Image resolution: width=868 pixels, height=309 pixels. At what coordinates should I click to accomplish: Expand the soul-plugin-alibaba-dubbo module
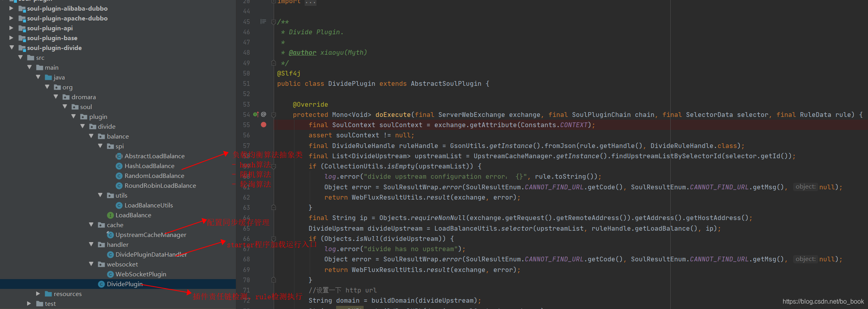[11, 8]
